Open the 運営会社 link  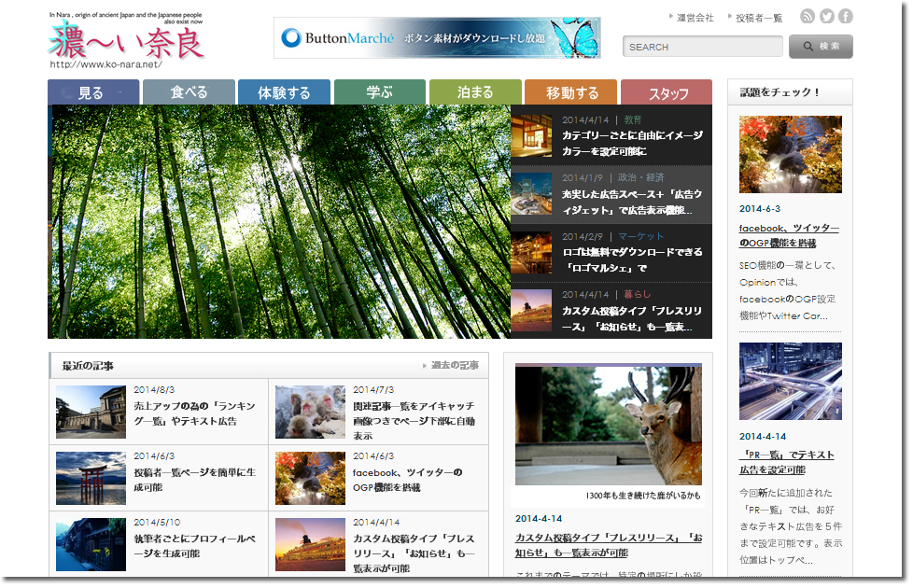pos(695,18)
